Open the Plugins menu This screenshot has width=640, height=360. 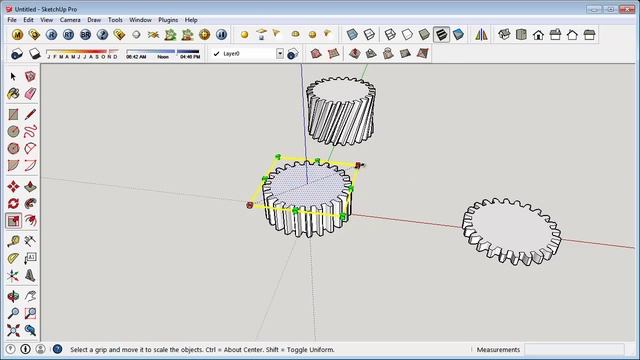(x=168, y=20)
